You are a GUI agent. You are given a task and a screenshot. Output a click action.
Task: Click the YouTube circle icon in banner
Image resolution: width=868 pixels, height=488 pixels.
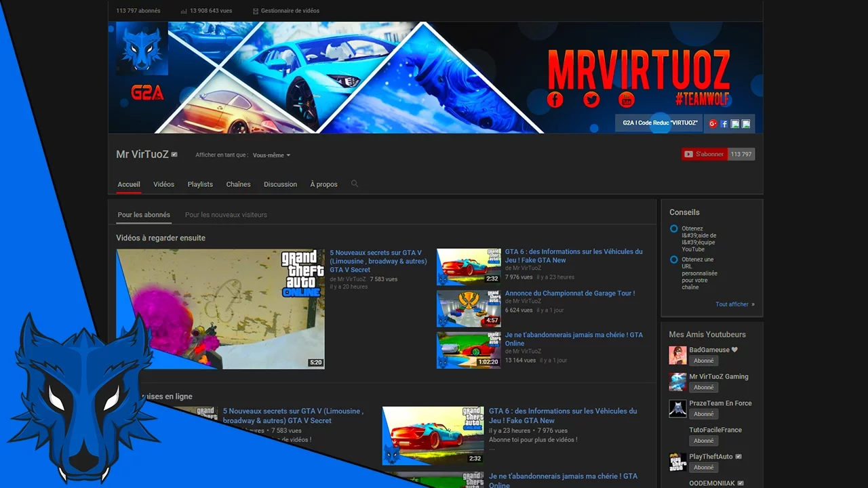[x=627, y=100]
